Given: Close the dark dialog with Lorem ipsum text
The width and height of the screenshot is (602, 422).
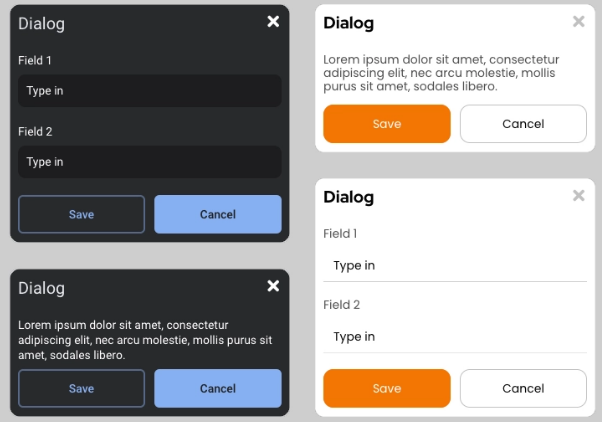Looking at the screenshot, I should point(273,287).
